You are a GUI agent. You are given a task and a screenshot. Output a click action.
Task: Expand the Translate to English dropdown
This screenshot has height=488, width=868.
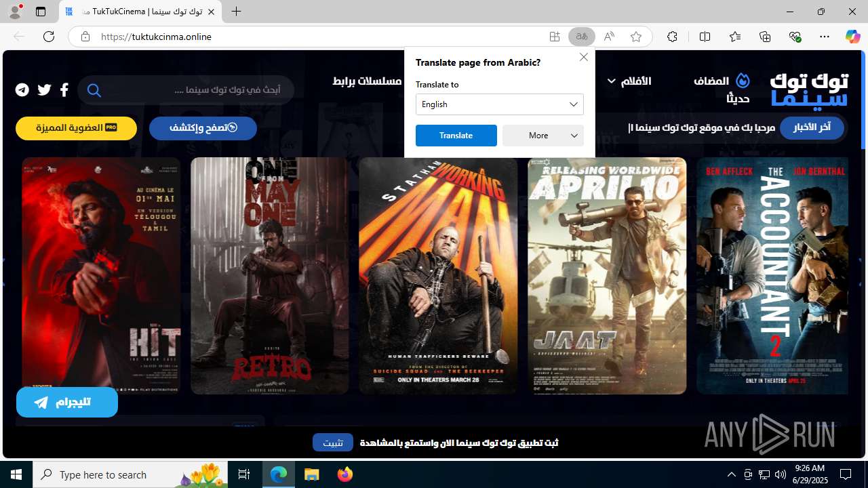click(500, 104)
